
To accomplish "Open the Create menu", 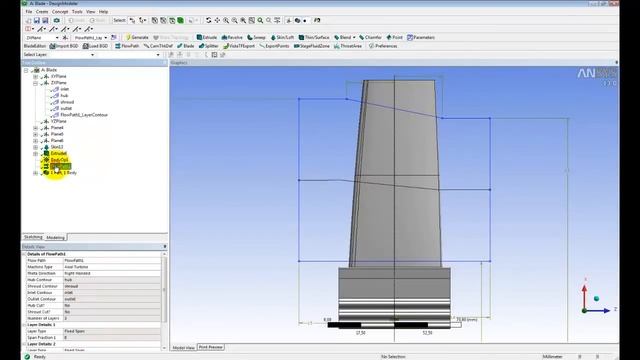I will pos(42,12).
